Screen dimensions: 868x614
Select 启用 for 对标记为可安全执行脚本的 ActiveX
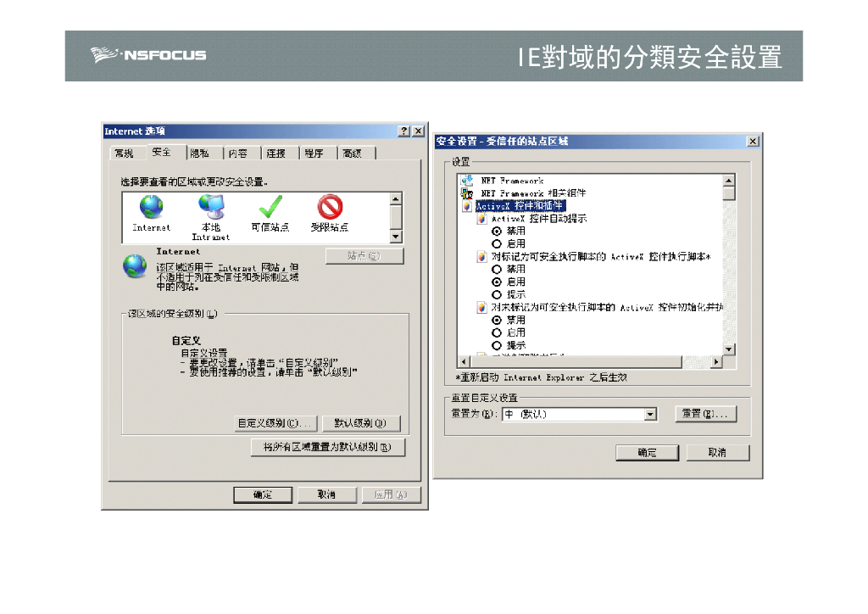pos(497,282)
